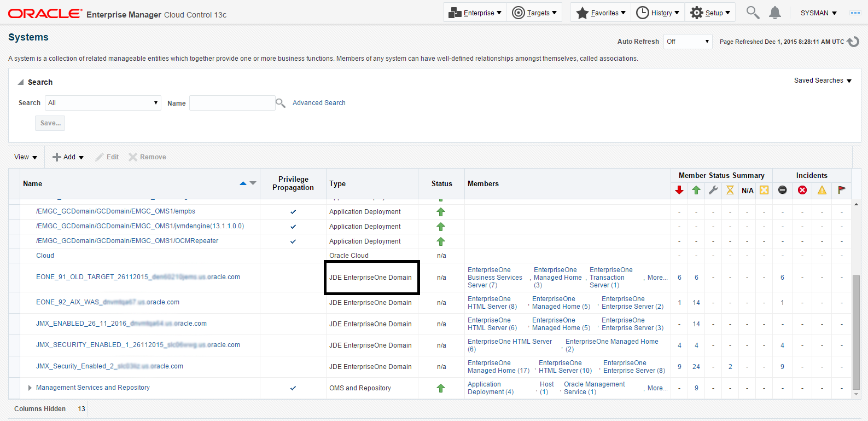Collapse the Search panel

coord(21,82)
